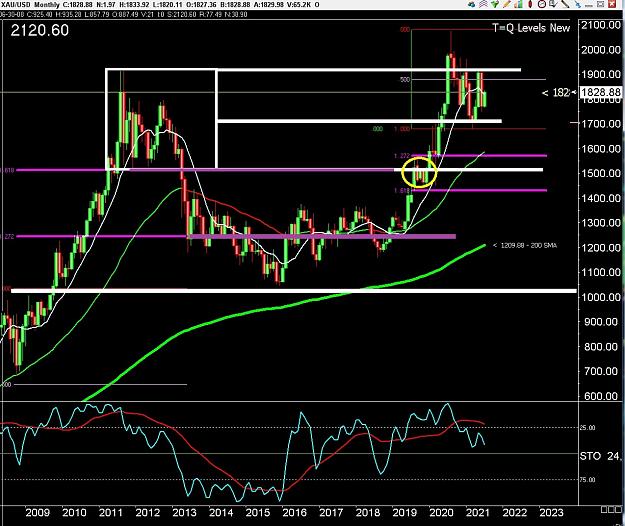Click the 2022 year label on time axis

pos(515,512)
